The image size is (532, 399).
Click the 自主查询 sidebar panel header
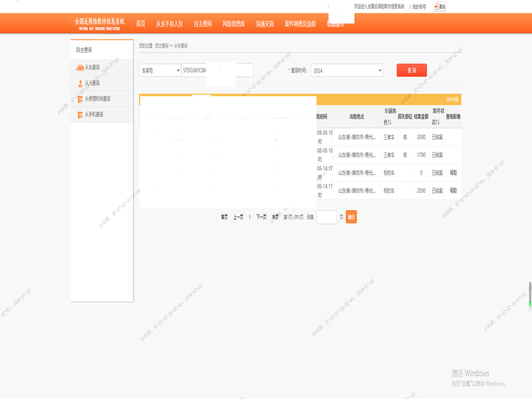102,50
